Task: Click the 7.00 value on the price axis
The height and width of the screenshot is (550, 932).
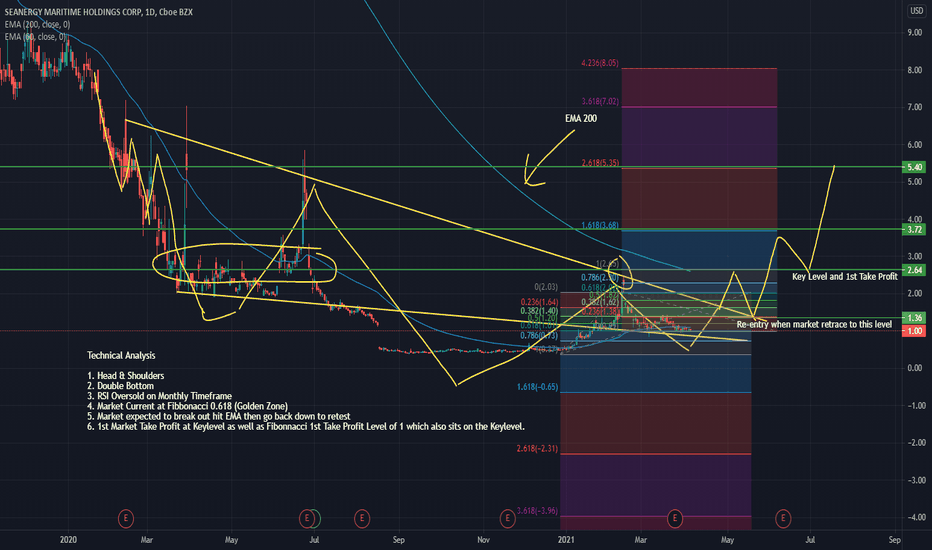Action: click(x=914, y=108)
